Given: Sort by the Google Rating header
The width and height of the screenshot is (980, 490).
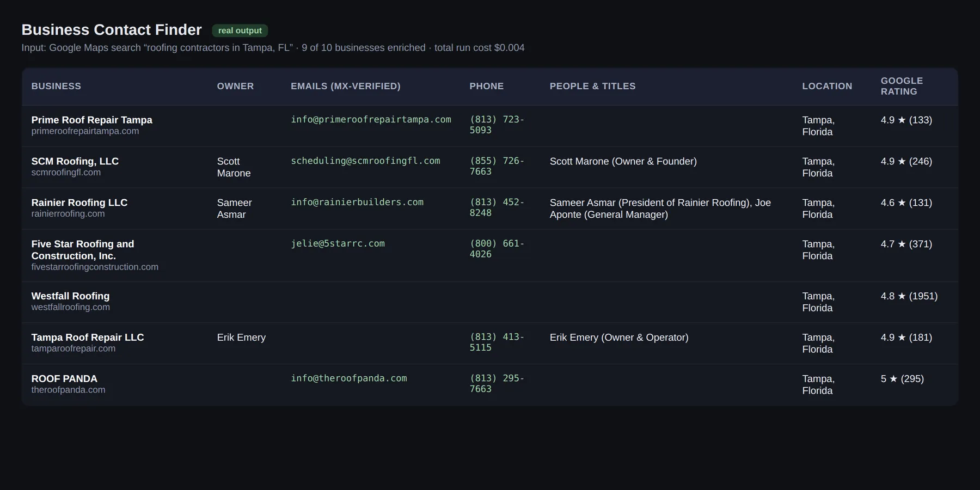Looking at the screenshot, I should pyautogui.click(x=902, y=86).
